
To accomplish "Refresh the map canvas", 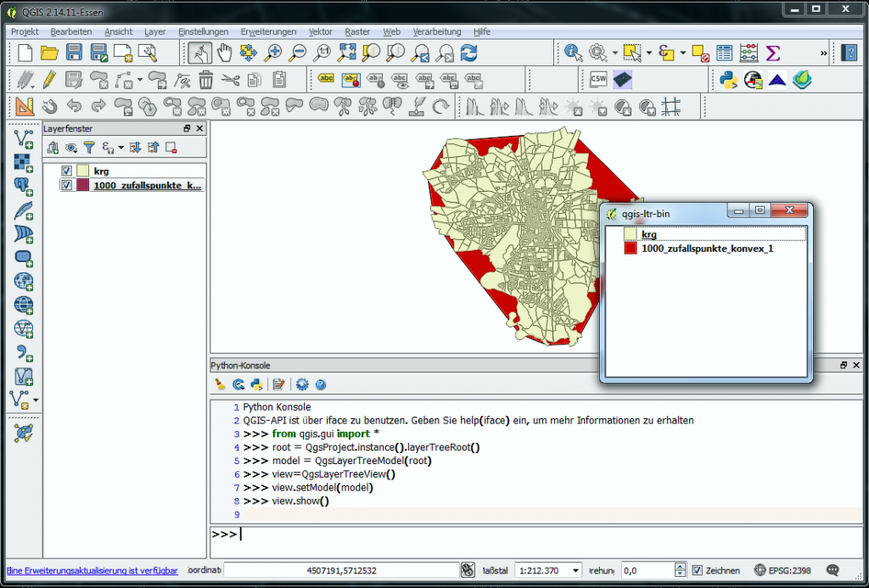I will [x=468, y=53].
